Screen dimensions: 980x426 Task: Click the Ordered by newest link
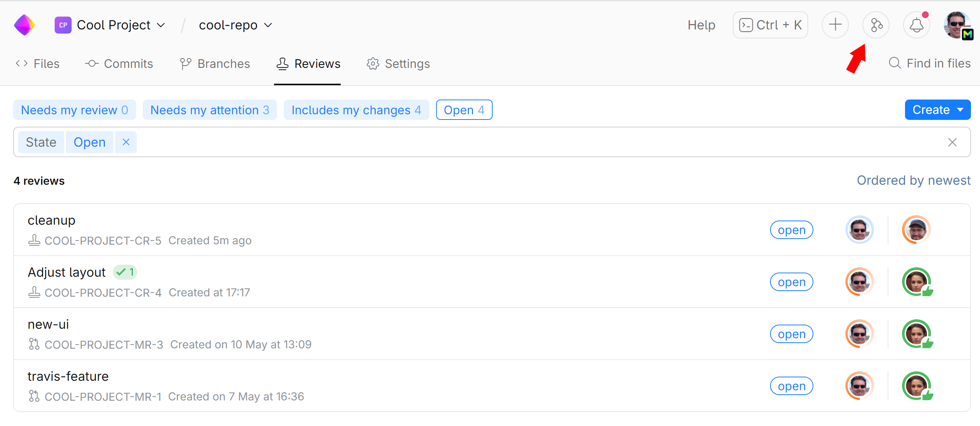point(913,180)
